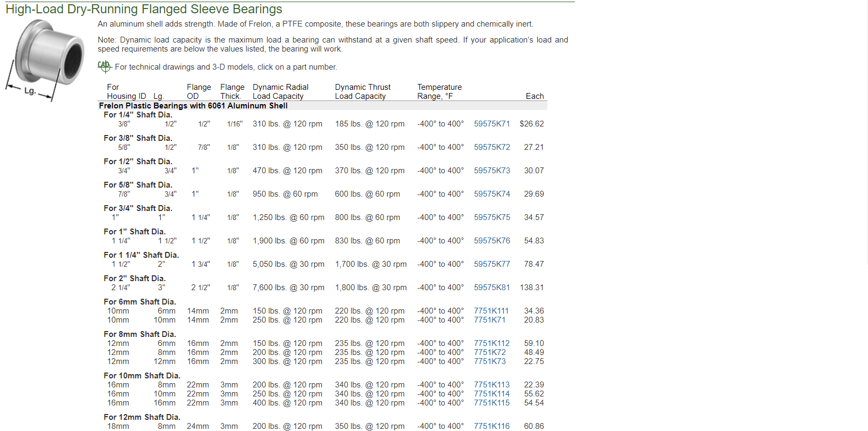
Task: Click the Temperature Range column header
Action: click(x=440, y=91)
